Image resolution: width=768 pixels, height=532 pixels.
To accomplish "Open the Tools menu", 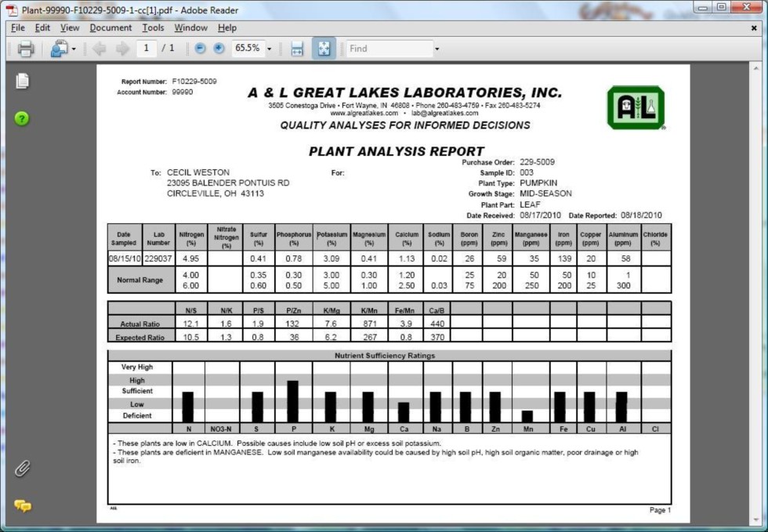I will pyautogui.click(x=153, y=27).
